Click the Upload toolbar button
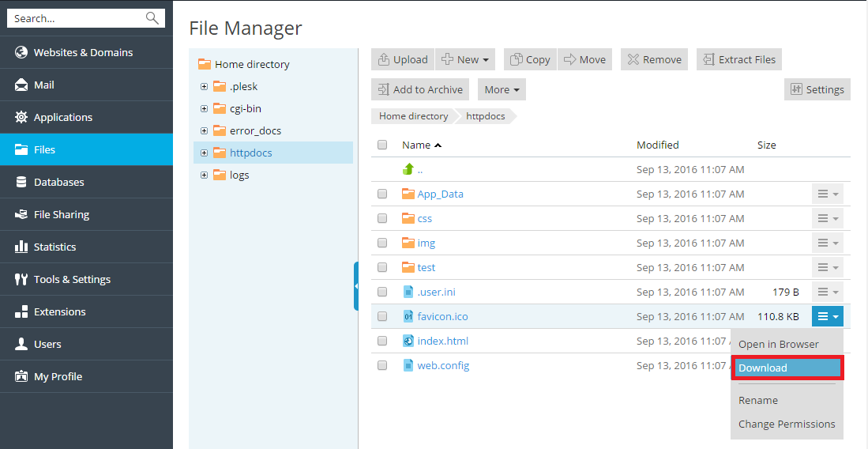The width and height of the screenshot is (868, 449). coord(403,59)
